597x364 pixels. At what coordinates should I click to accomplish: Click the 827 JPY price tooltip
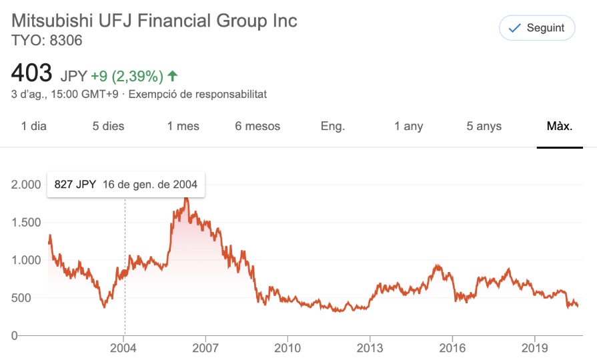(126, 185)
